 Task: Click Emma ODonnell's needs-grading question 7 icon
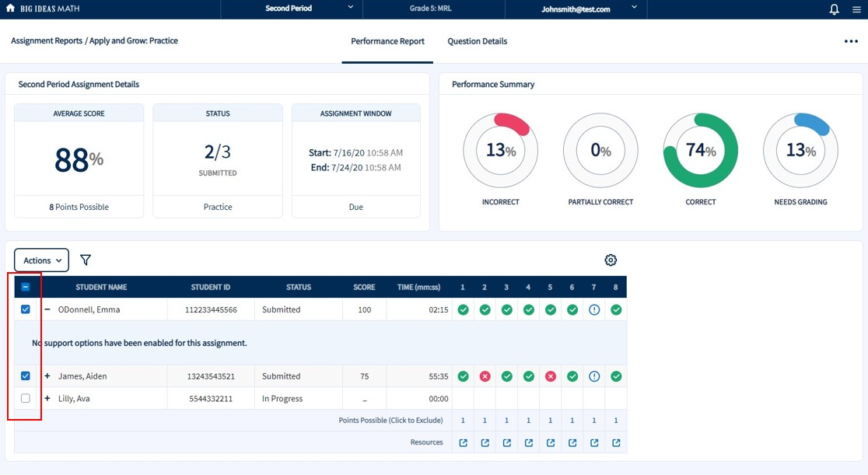(594, 309)
